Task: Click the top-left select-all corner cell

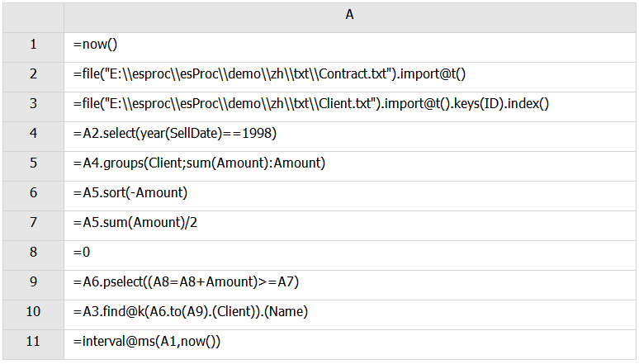Action: pyautogui.click(x=33, y=17)
